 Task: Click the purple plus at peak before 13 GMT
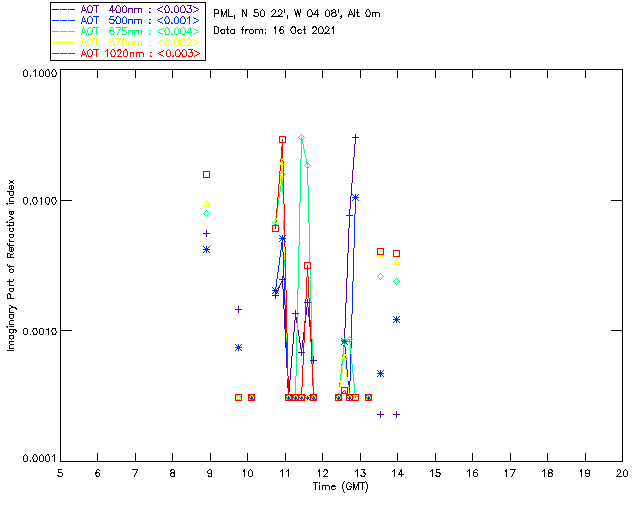[356, 138]
